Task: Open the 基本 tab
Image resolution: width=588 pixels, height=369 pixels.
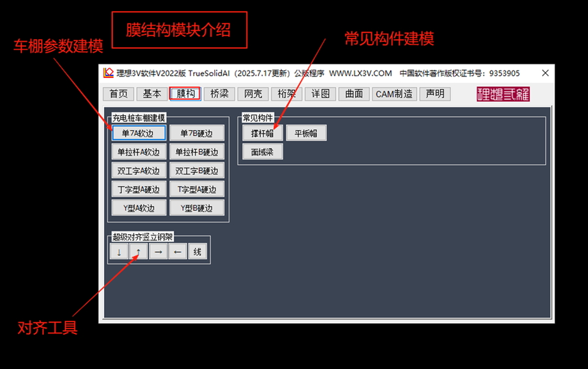Action: 152,94
